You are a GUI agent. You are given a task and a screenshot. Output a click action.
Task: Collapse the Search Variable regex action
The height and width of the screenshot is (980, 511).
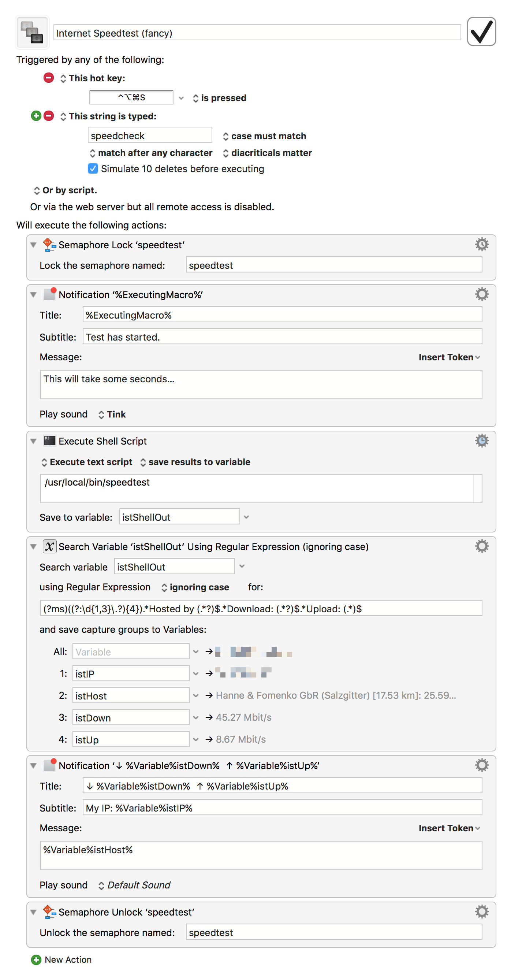[x=33, y=547]
